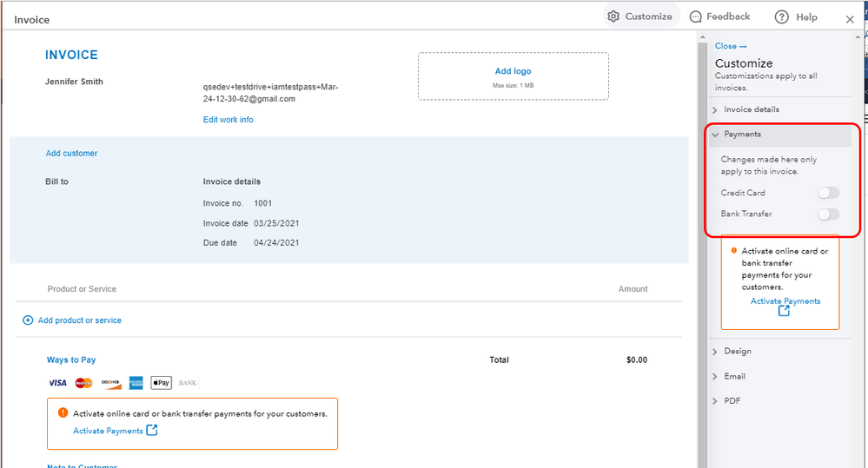Click the Add logo upload box

pos(513,76)
